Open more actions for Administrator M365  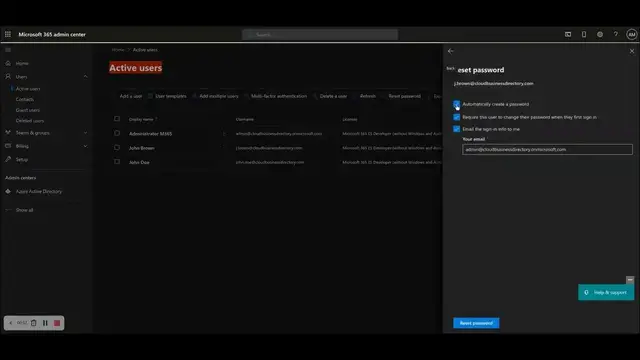[x=224, y=133]
